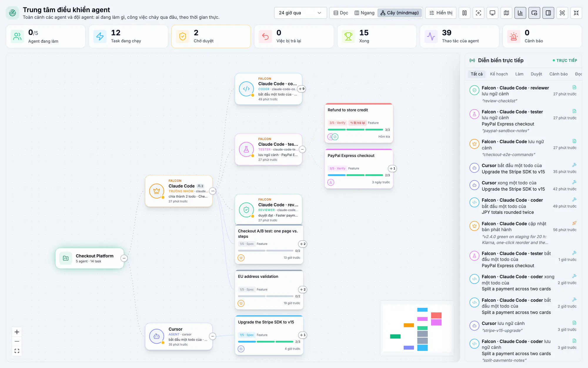Click the Claude Code reviewer shield avatar node
The image size is (588, 368).
click(x=246, y=210)
